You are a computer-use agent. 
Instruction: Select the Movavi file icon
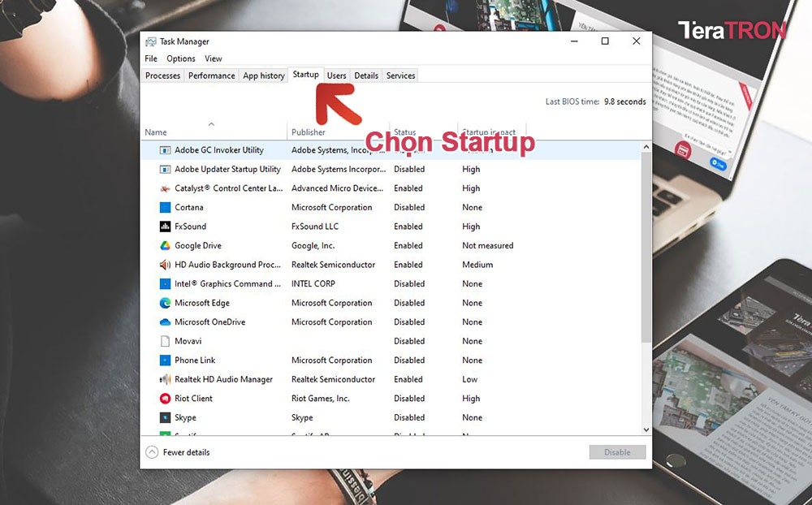coord(165,341)
